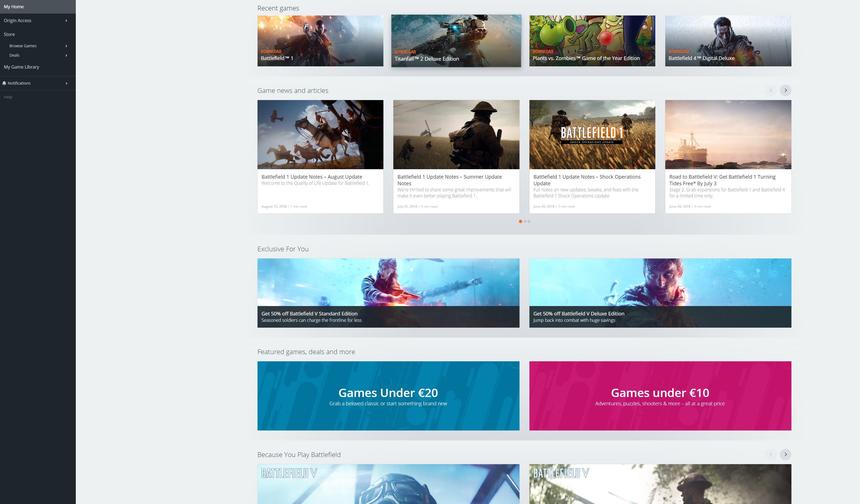Click DOWNLOAD label on Battlefield 4 tile
Viewport: 860px width, 504px height.
coord(679,51)
